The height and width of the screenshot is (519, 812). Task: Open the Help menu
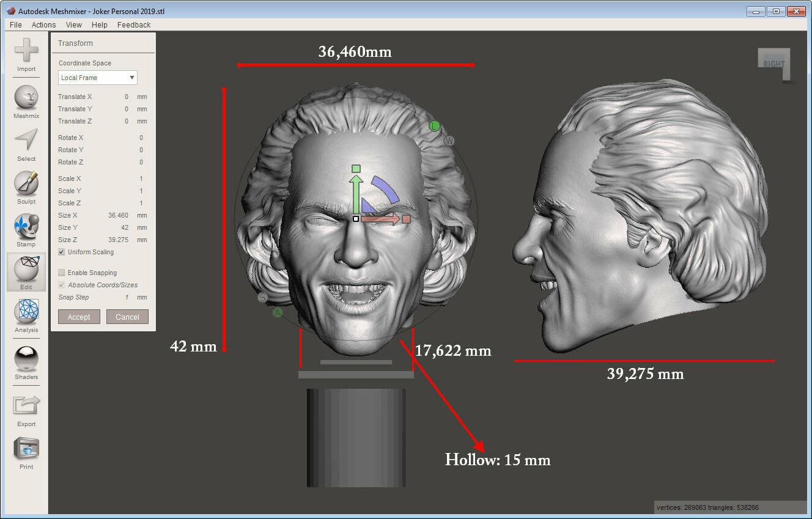(x=100, y=25)
